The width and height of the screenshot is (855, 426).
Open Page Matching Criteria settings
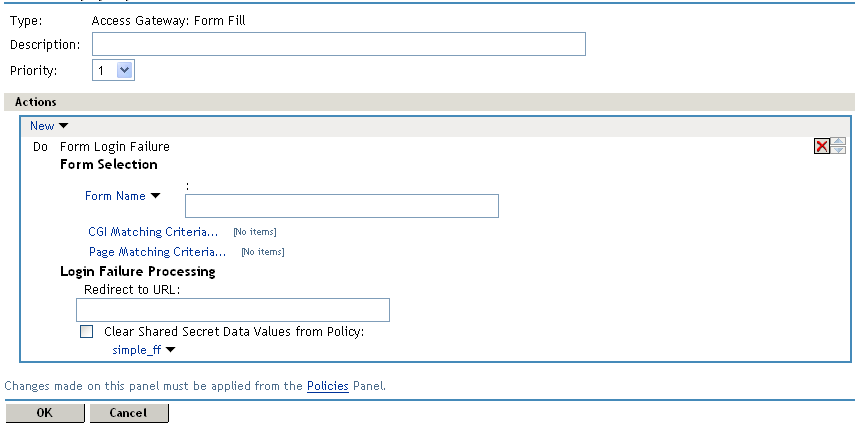[157, 252]
